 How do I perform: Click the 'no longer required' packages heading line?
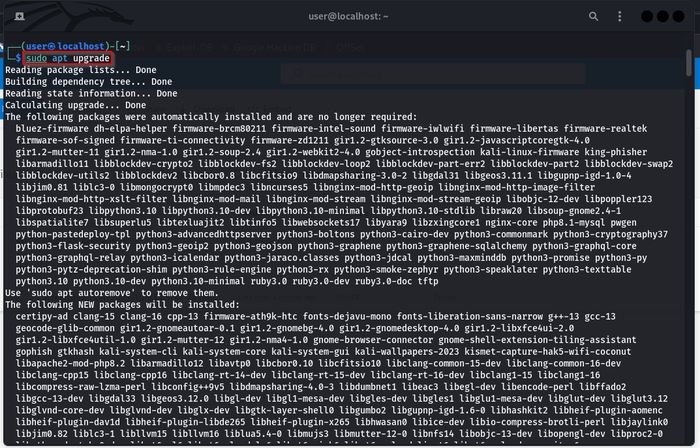(x=211, y=117)
